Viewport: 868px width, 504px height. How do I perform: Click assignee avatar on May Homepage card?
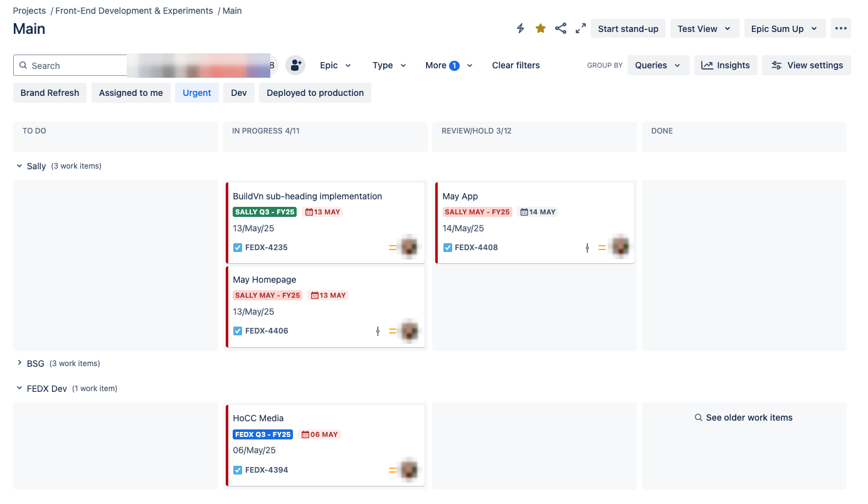410,330
